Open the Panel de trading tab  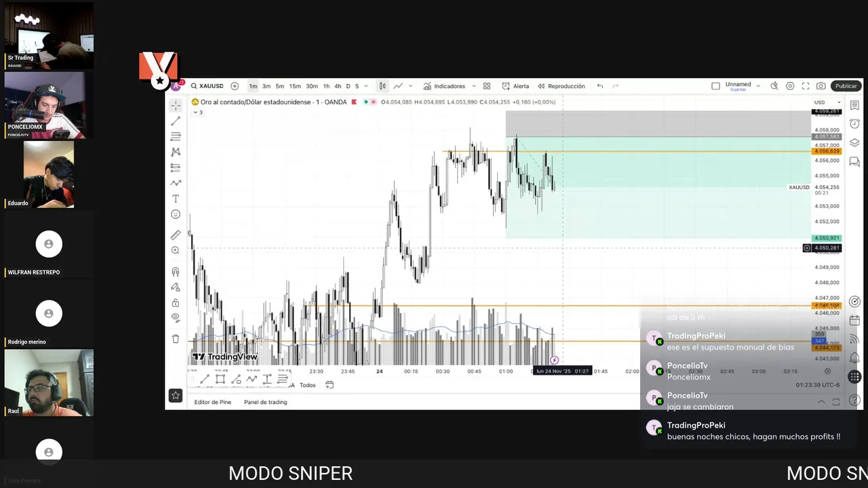point(265,402)
